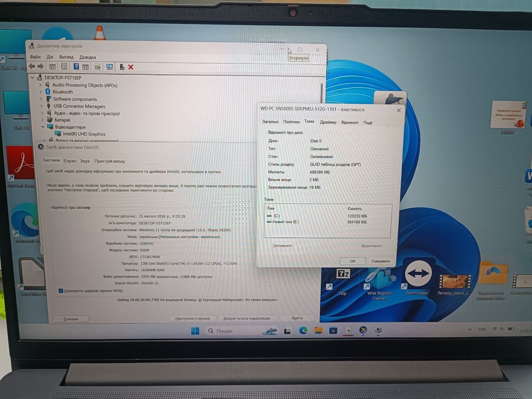Expand the Bluetooth device category

41,92
